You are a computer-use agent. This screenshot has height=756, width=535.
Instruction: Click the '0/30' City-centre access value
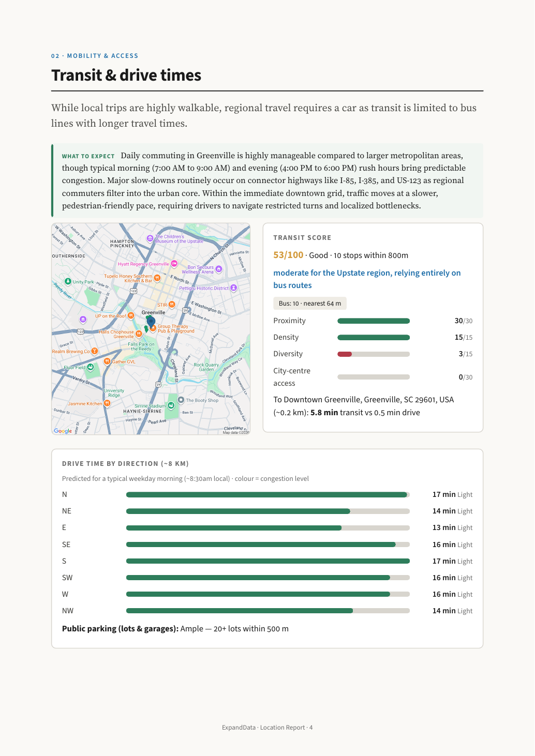(x=466, y=377)
